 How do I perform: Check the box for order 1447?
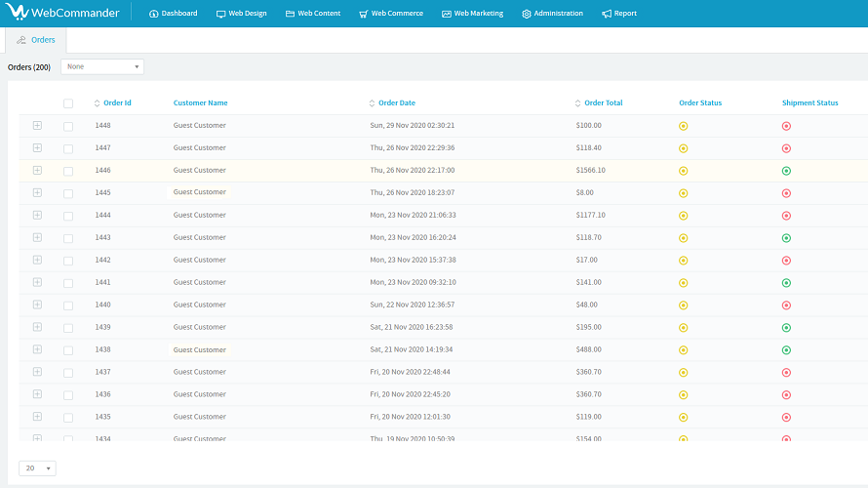pyautogui.click(x=68, y=148)
